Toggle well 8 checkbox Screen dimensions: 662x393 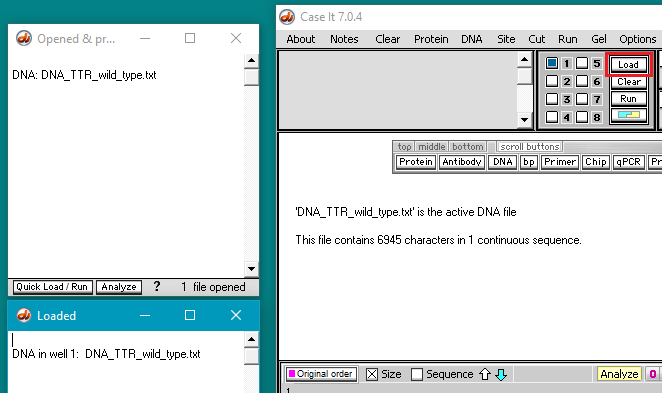(582, 117)
